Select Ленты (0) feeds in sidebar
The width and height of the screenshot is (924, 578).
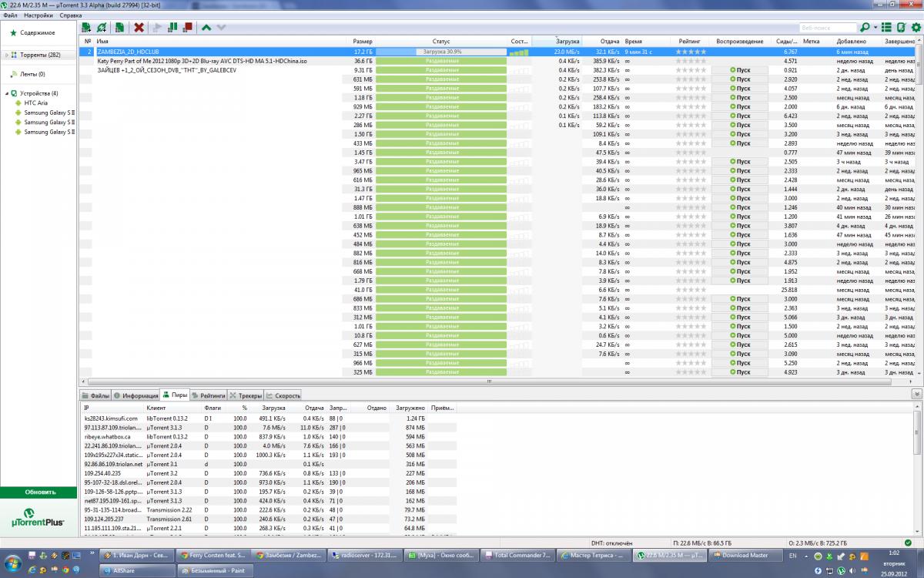[32, 74]
